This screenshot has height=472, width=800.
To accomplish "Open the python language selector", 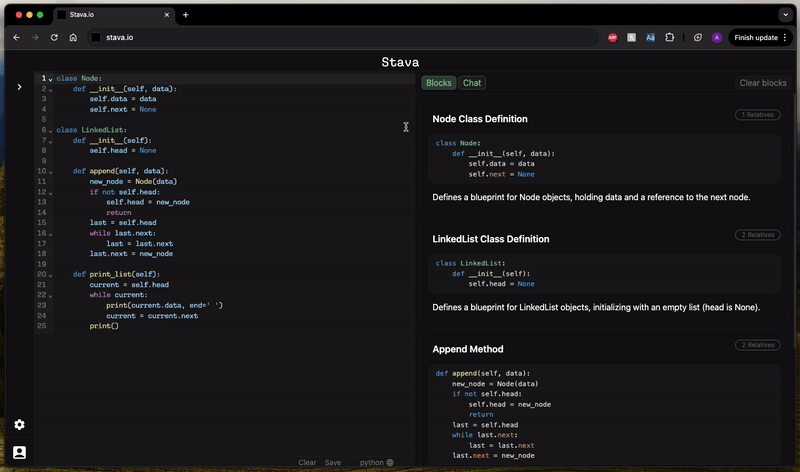I will click(377, 462).
